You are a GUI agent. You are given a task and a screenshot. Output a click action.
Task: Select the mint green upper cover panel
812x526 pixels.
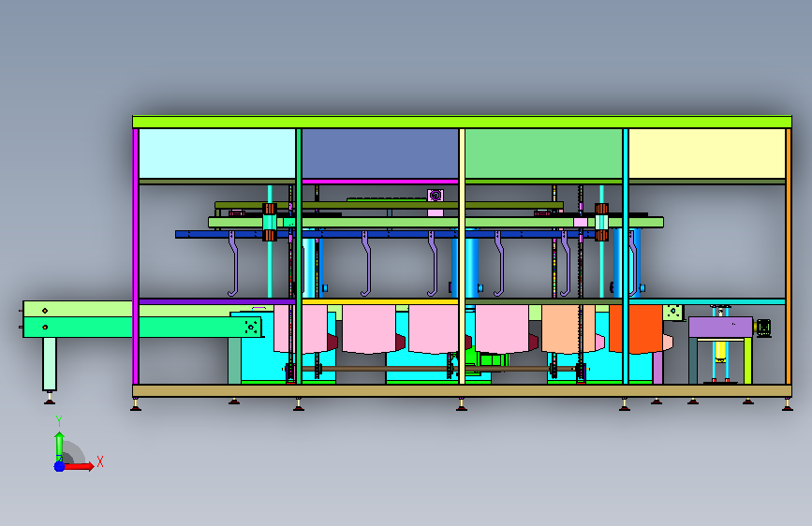pos(543,153)
